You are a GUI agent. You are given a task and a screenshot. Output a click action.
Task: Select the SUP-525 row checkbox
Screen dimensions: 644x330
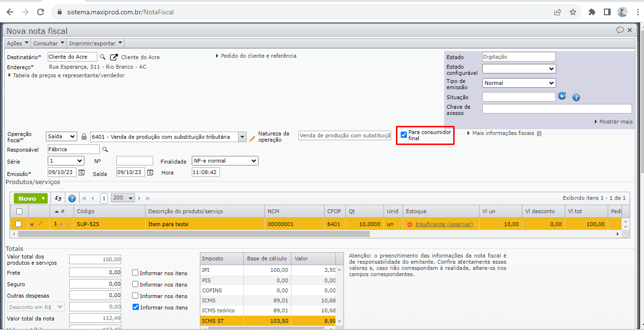click(x=19, y=224)
